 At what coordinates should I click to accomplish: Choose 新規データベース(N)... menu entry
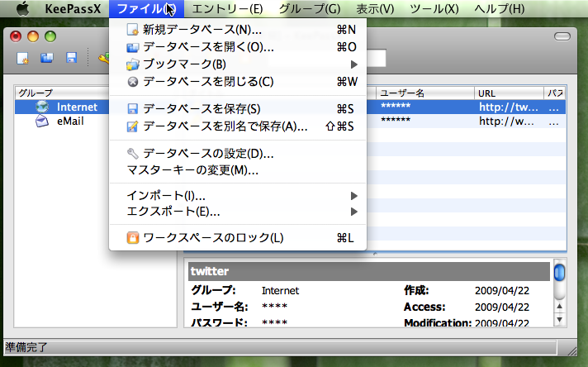click(x=237, y=29)
